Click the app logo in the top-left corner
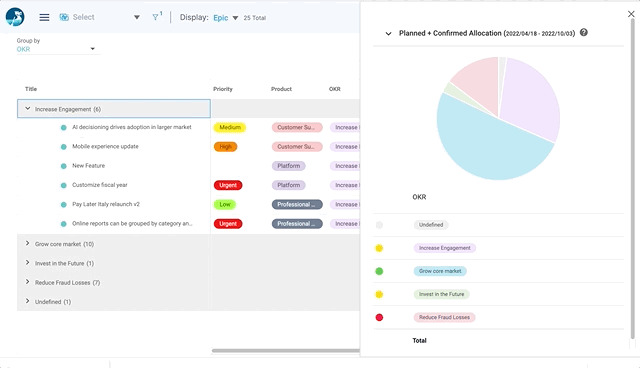The width and height of the screenshot is (640, 368). 15,17
